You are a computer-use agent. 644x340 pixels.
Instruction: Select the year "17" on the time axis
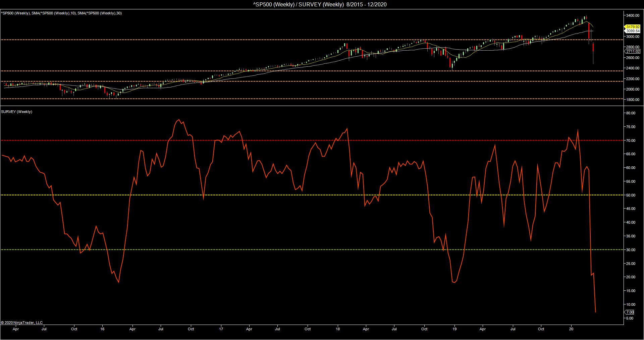click(221, 329)
